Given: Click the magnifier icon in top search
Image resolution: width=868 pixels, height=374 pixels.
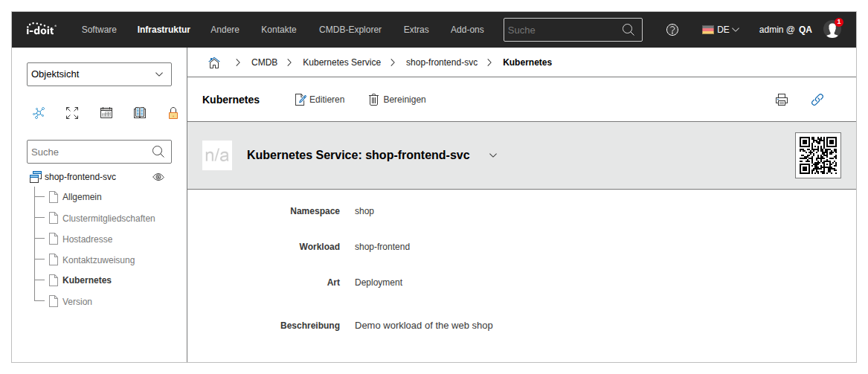Looking at the screenshot, I should point(629,29).
